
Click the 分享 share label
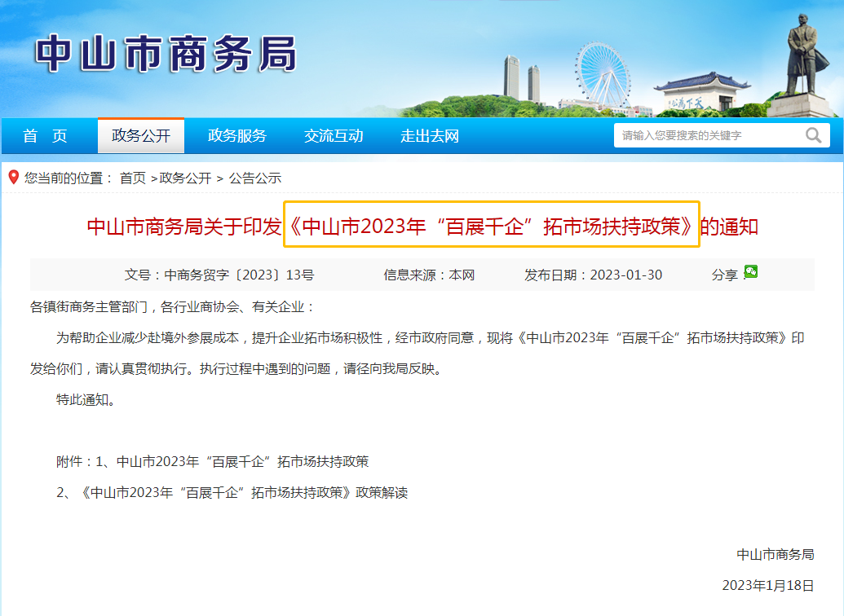coord(725,275)
